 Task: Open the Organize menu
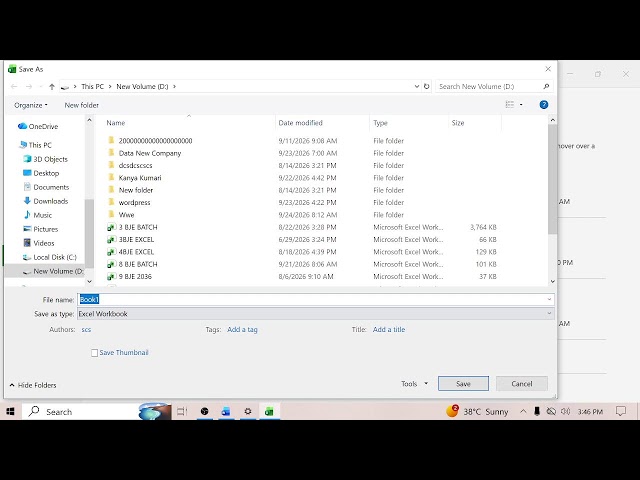pyautogui.click(x=31, y=105)
